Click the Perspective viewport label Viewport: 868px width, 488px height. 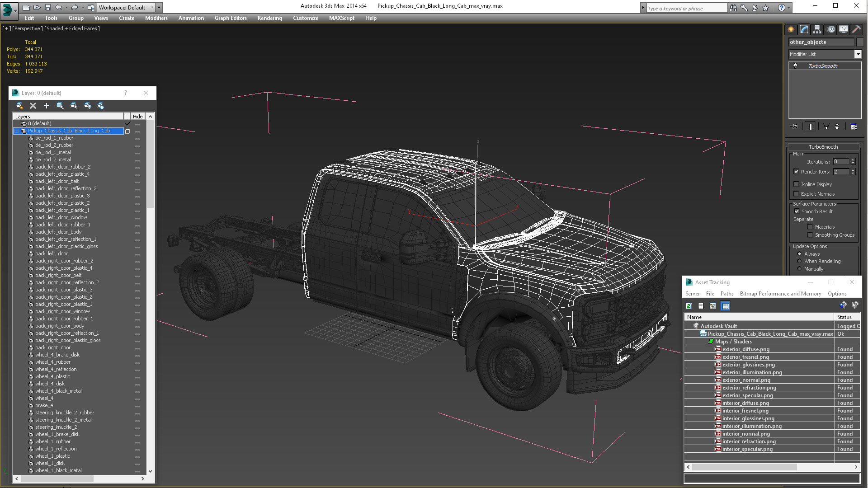coord(28,28)
